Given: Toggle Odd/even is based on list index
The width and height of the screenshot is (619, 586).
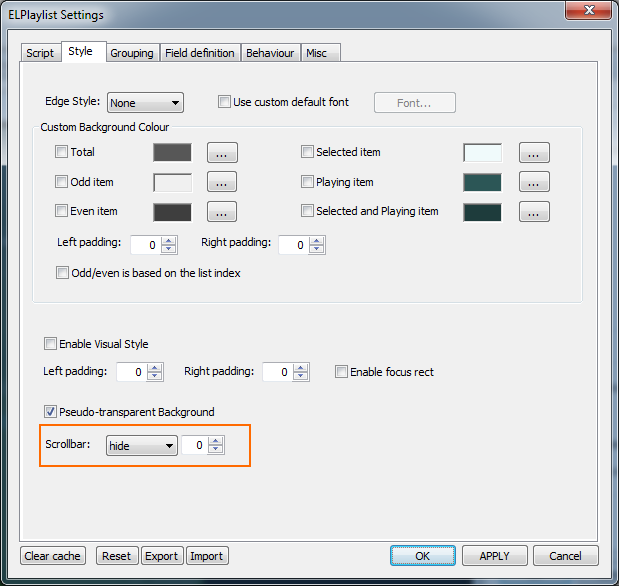Looking at the screenshot, I should pos(62,273).
